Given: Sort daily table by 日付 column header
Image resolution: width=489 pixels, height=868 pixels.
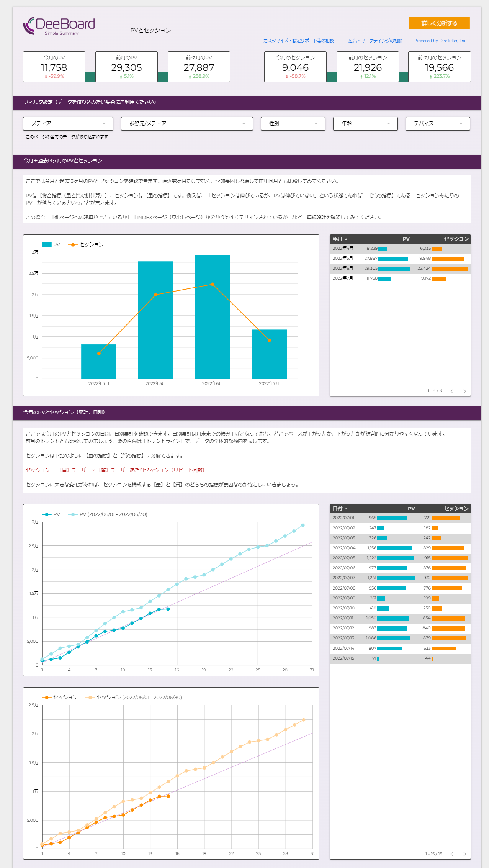Looking at the screenshot, I should coord(339,509).
